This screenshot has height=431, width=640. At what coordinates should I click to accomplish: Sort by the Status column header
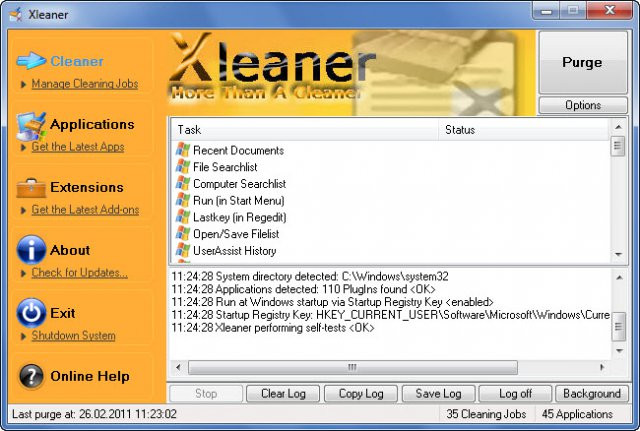tap(523, 130)
